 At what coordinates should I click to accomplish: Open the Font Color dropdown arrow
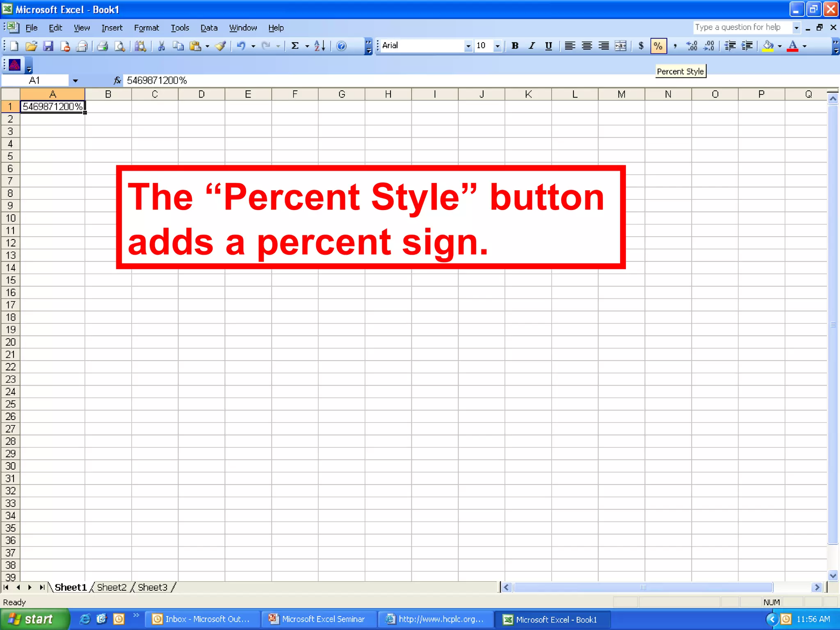(804, 46)
